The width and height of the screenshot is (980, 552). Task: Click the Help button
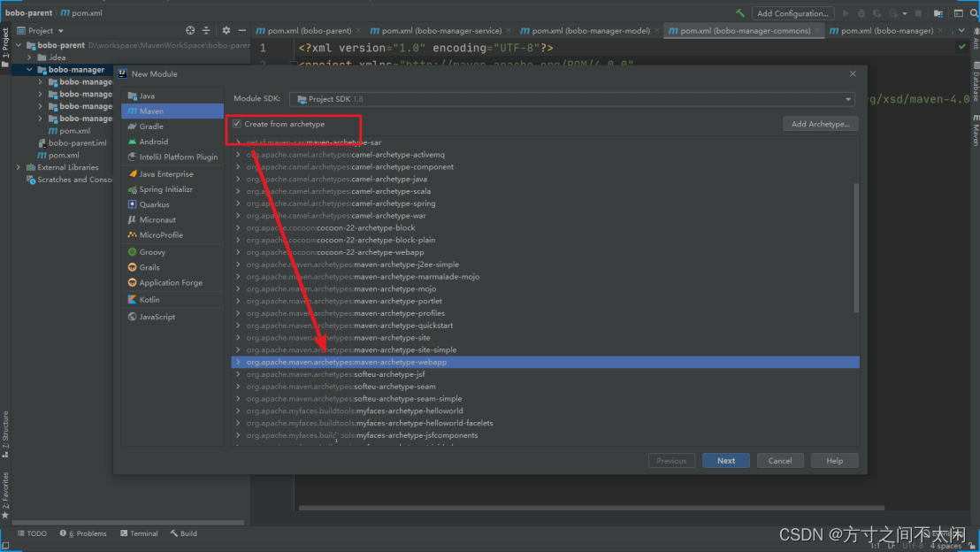[834, 461]
